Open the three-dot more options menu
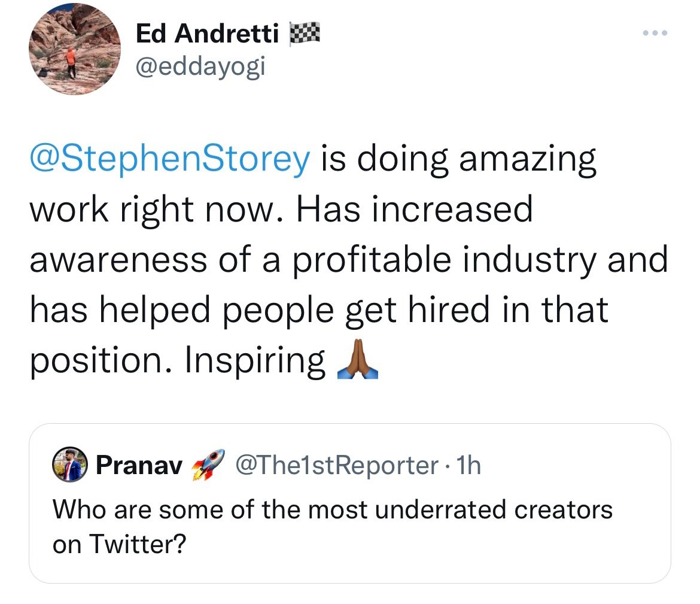 tap(653, 34)
